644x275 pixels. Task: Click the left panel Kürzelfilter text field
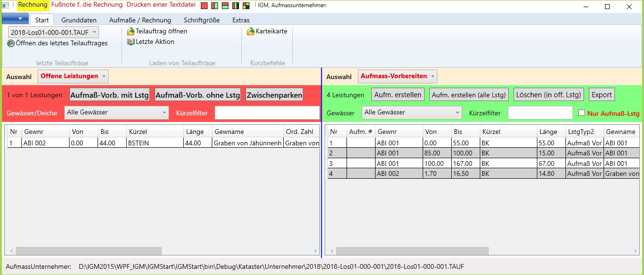click(x=267, y=113)
